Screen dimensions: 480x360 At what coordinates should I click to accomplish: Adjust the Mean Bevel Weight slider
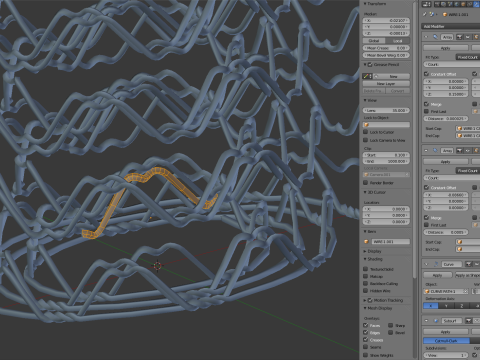click(386, 55)
